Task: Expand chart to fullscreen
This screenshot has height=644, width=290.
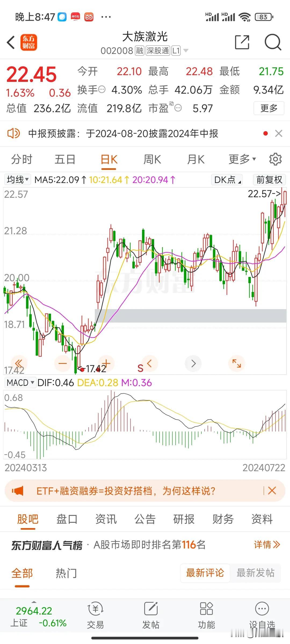Action: coord(237,364)
